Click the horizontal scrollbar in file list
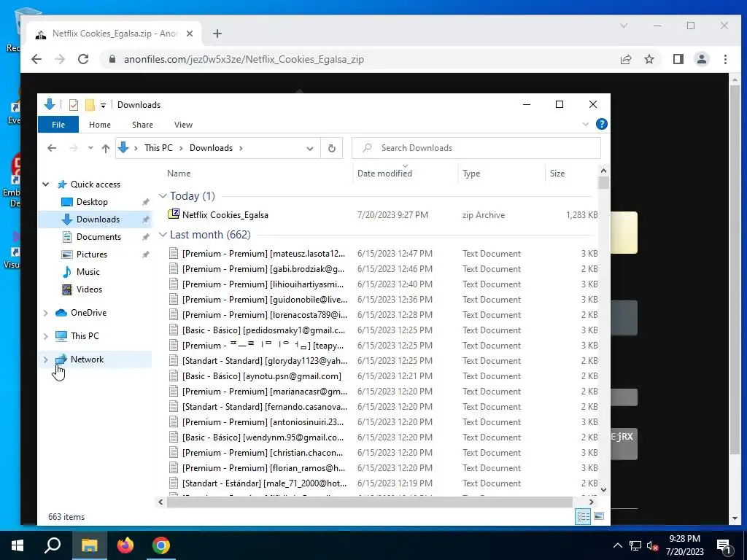 pos(370,502)
